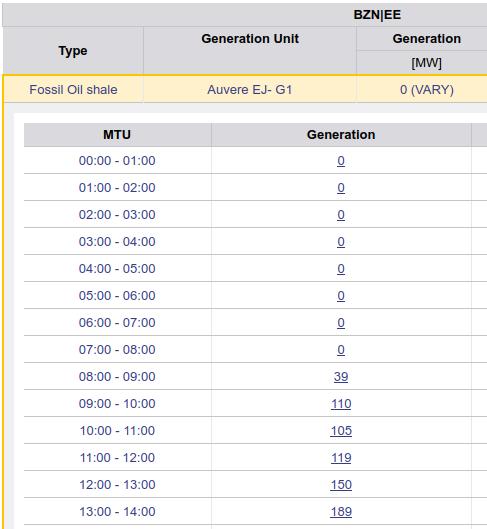Open generation value for 06:00 - 07:00
Viewport: 487px width, 529px height.
click(341, 323)
